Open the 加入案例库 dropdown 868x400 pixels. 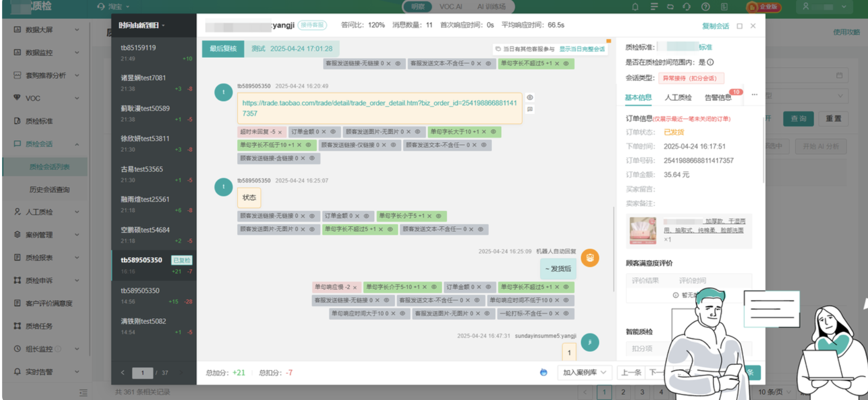584,372
